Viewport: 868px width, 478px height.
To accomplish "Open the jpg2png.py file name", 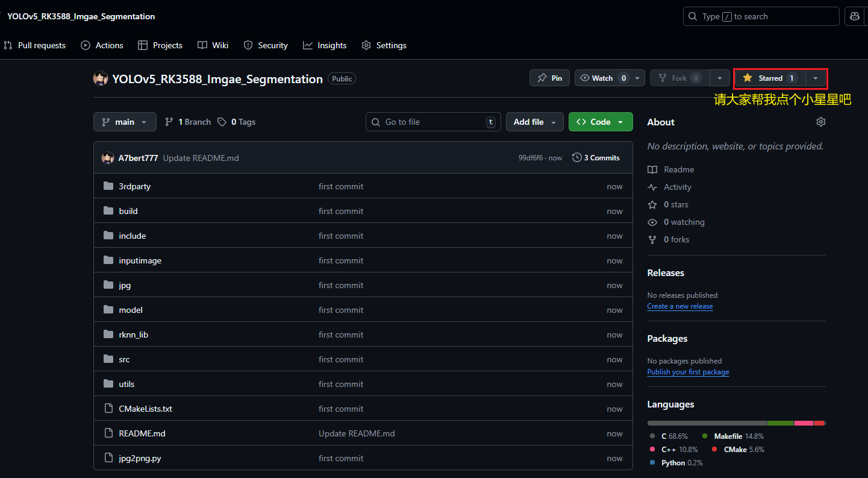I will pyautogui.click(x=140, y=458).
